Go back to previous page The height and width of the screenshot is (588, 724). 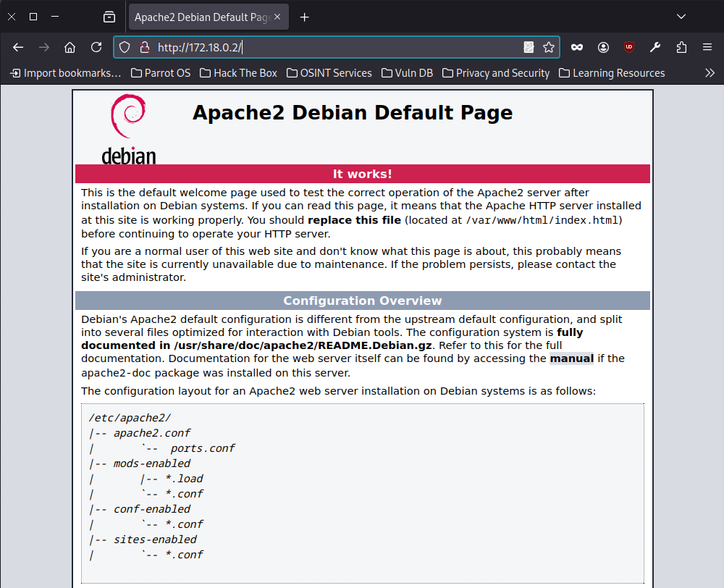(x=19, y=47)
